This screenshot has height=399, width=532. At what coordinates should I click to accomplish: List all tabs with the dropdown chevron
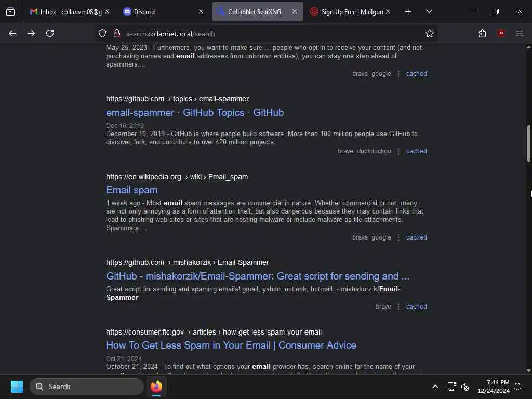point(429,12)
